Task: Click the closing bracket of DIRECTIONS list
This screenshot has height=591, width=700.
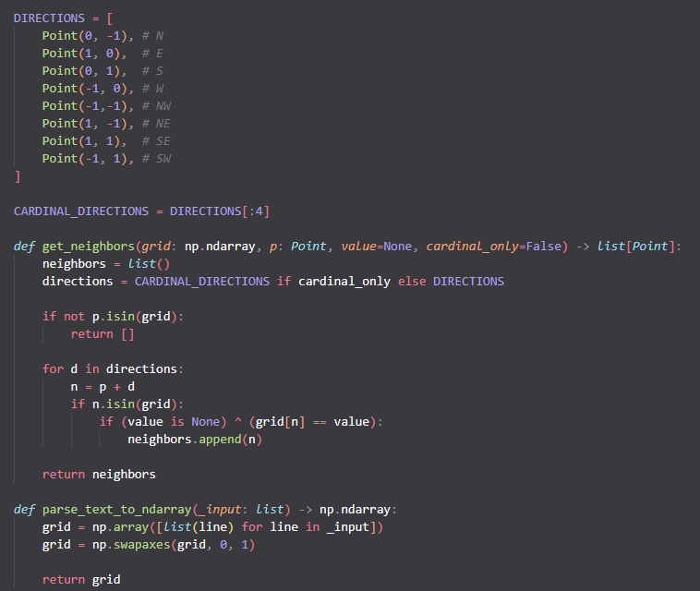Action: (17, 176)
